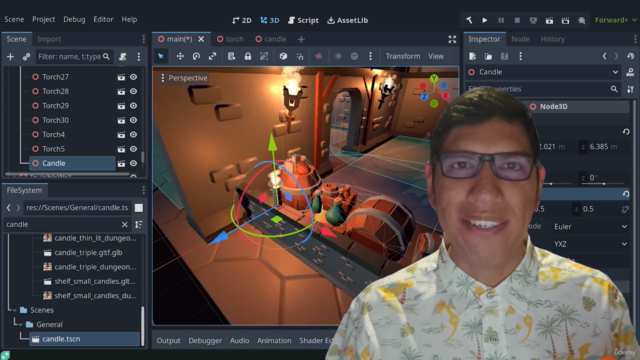Toggle visibility of Candle node
The image size is (640, 360).
point(133,163)
